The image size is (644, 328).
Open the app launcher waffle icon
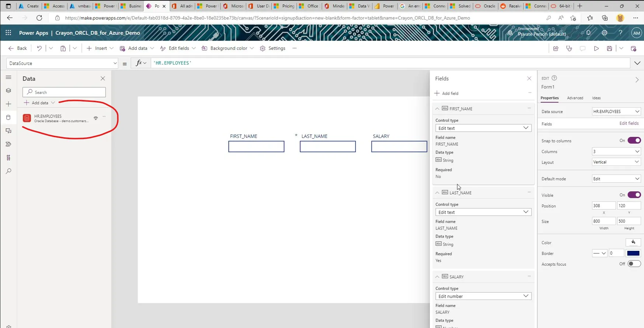8,33
